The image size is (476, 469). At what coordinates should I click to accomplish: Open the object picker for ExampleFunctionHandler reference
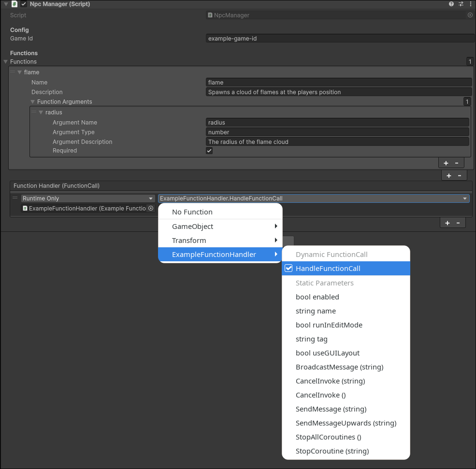[150, 208]
